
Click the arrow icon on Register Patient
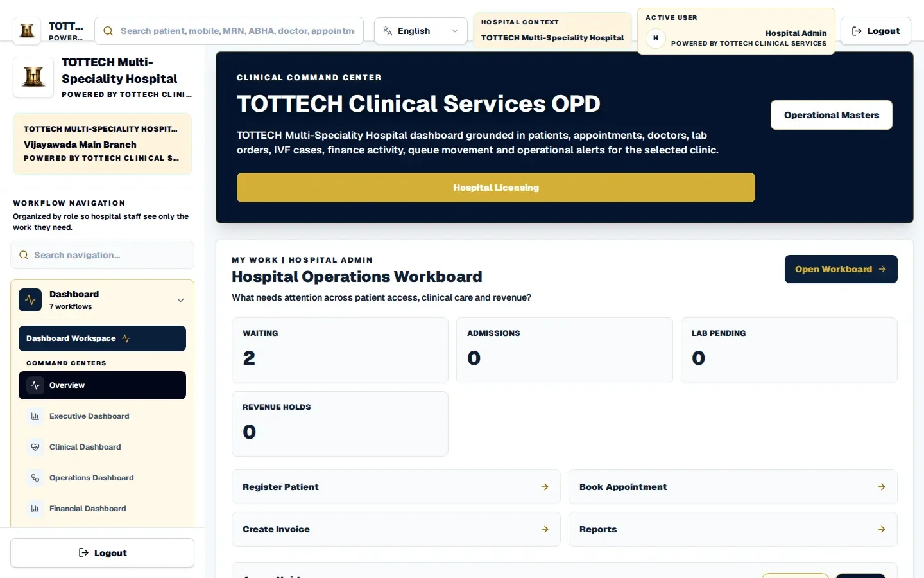click(x=545, y=487)
